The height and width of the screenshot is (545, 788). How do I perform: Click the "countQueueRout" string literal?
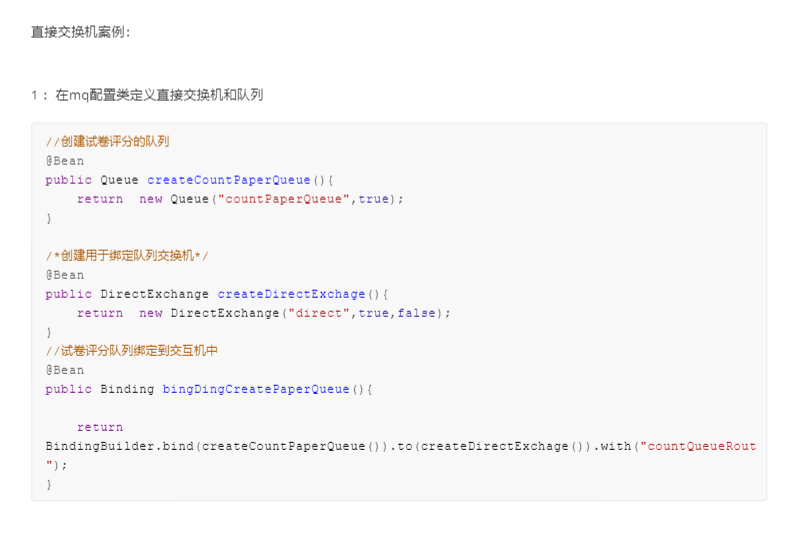point(698,446)
